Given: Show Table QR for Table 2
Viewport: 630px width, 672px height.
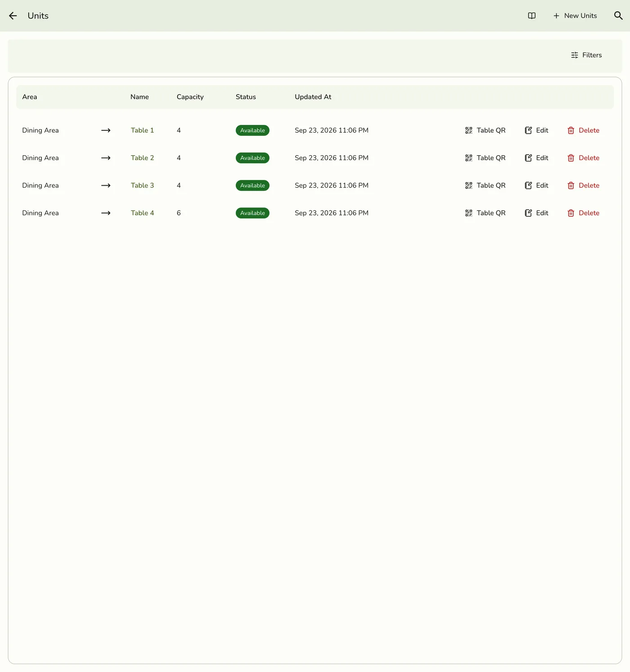Looking at the screenshot, I should (x=485, y=158).
